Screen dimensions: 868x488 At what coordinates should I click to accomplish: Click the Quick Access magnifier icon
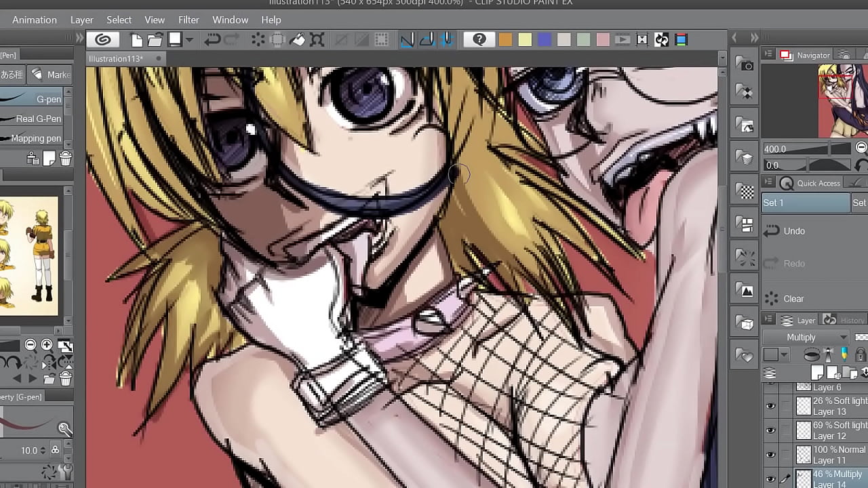tap(787, 183)
